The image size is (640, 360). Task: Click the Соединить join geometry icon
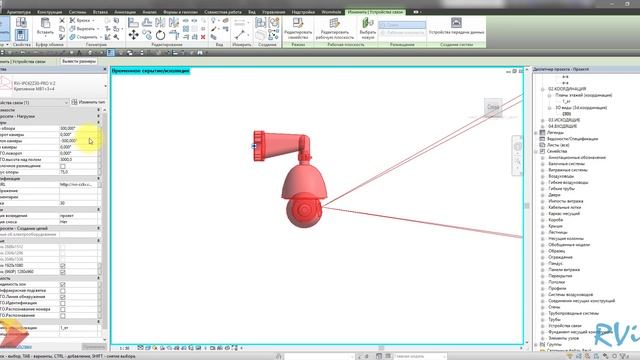click(x=72, y=37)
